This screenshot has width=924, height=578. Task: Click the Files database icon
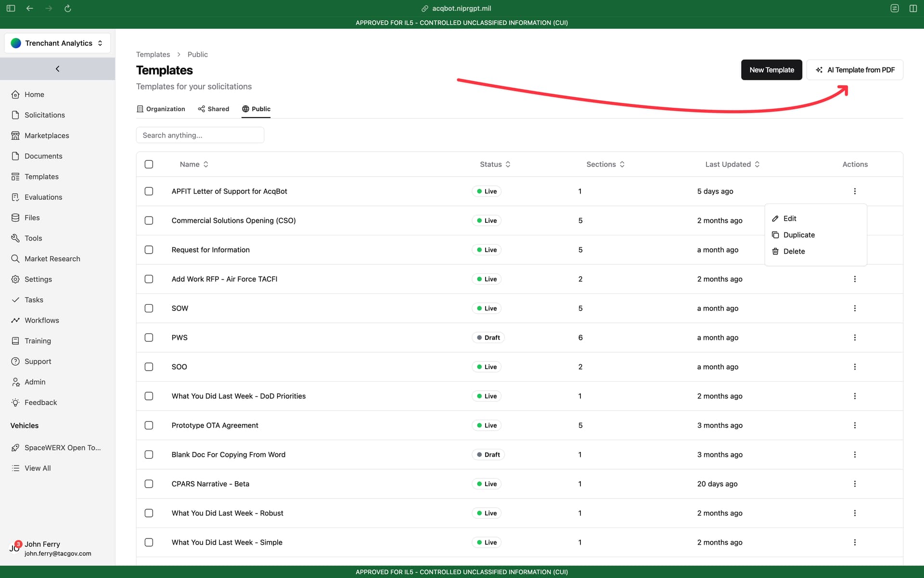click(15, 218)
